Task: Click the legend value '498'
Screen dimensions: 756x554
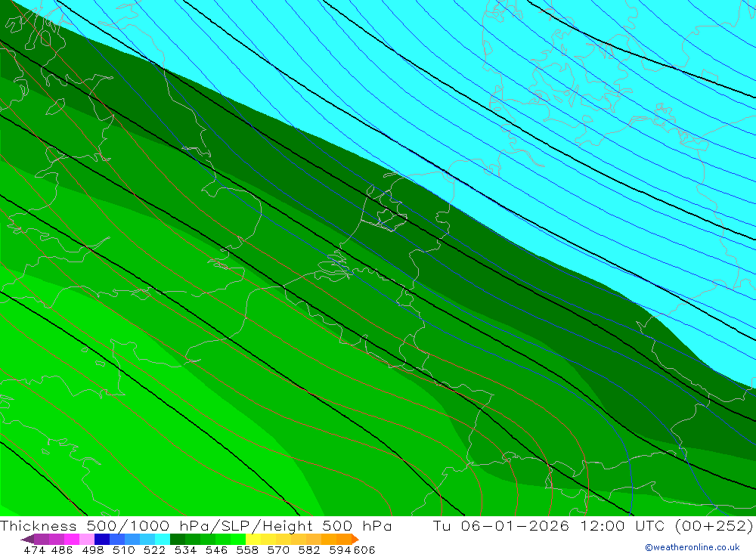Action: point(92,549)
